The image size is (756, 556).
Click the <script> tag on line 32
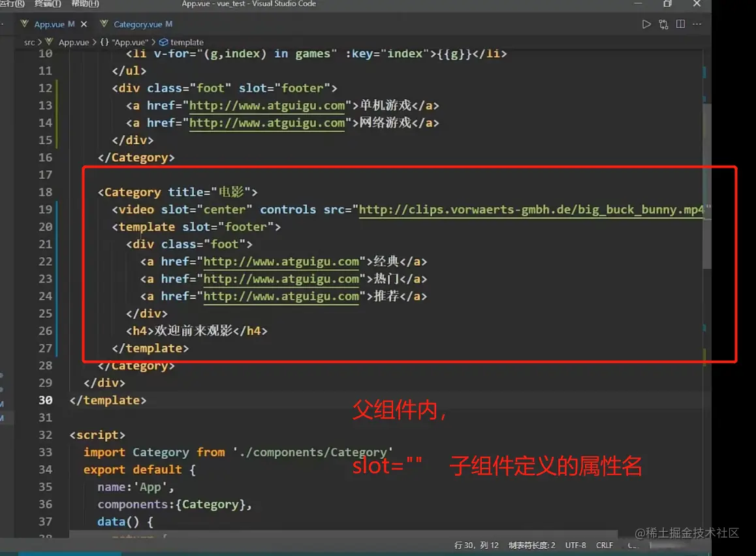click(97, 435)
